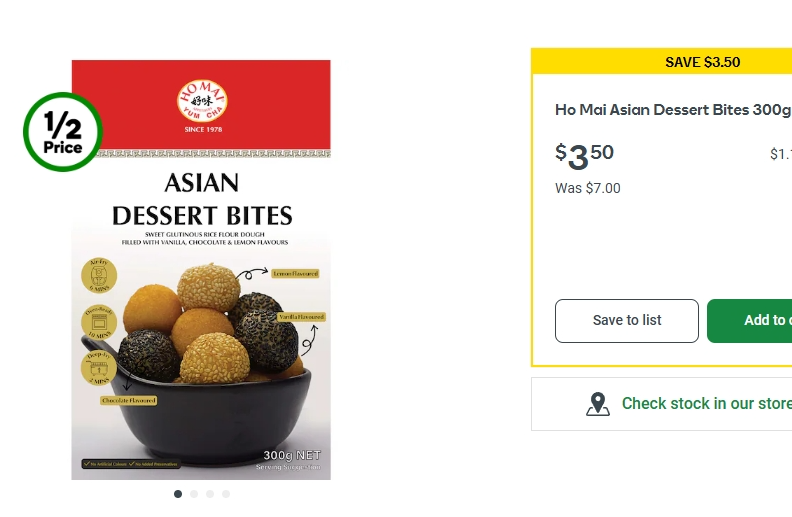Click the Lemon Flavoured label on package
Image resolution: width=792 pixels, height=517 pixels.
(x=295, y=274)
